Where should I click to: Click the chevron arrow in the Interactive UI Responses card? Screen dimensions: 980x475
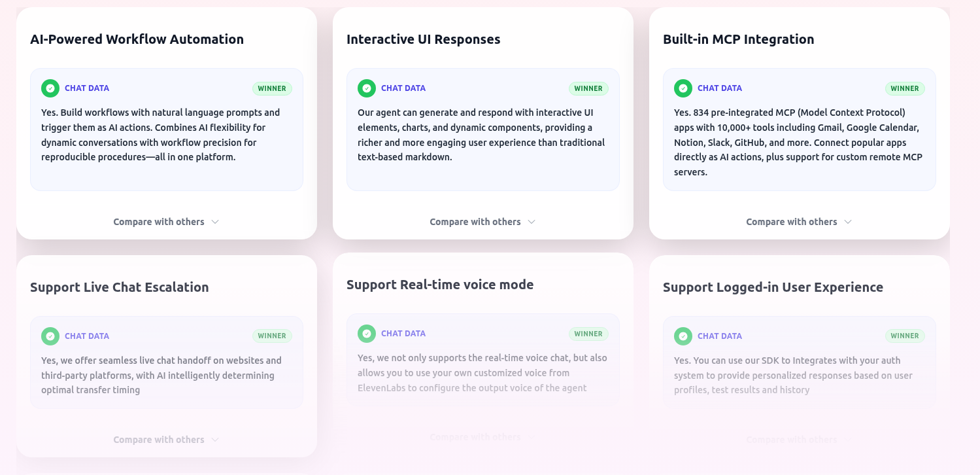point(532,222)
